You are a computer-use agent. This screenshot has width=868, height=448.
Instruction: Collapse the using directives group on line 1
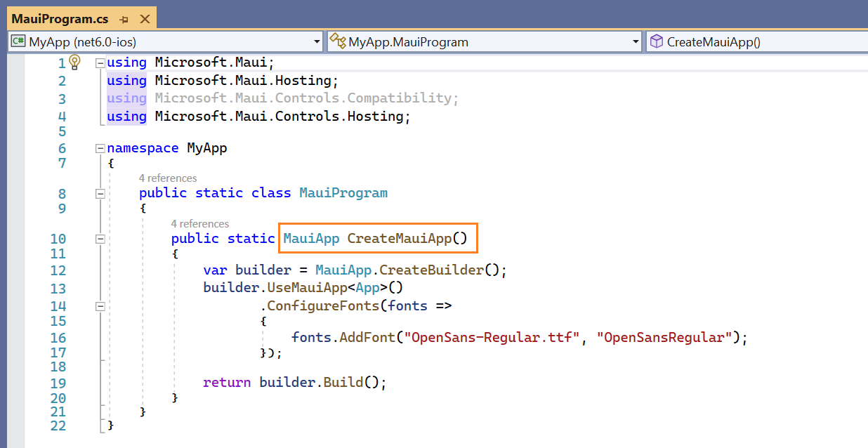click(100, 62)
